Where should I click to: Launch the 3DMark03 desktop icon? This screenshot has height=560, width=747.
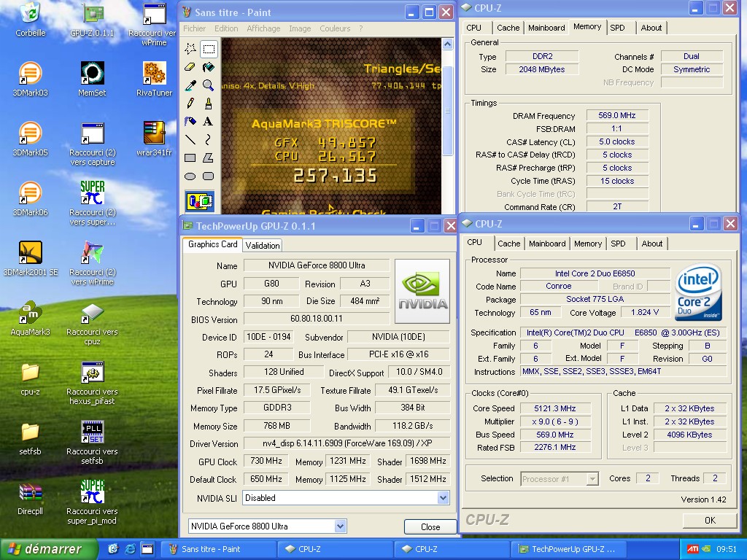pos(30,73)
